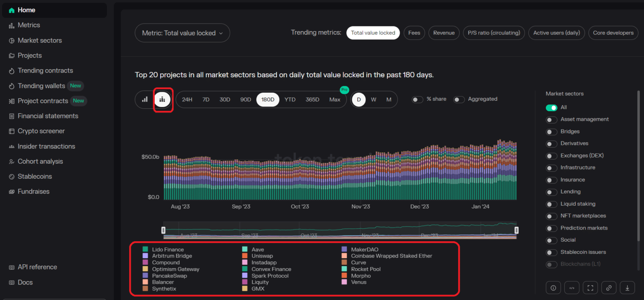This screenshot has height=300, width=644.
Task: Enable the % share toggle
Action: 417,99
